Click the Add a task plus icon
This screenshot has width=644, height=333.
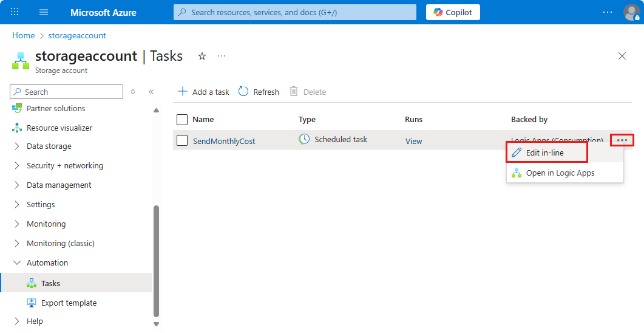point(182,91)
